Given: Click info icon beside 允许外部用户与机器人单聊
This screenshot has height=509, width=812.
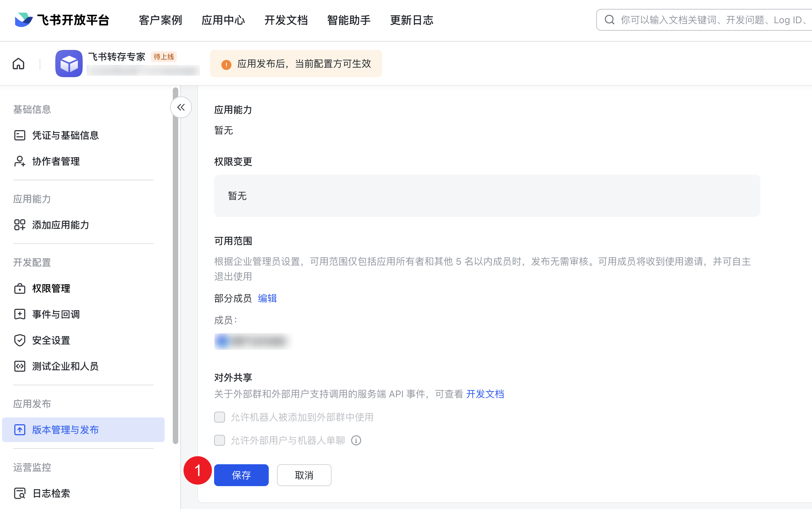Looking at the screenshot, I should pos(356,440).
